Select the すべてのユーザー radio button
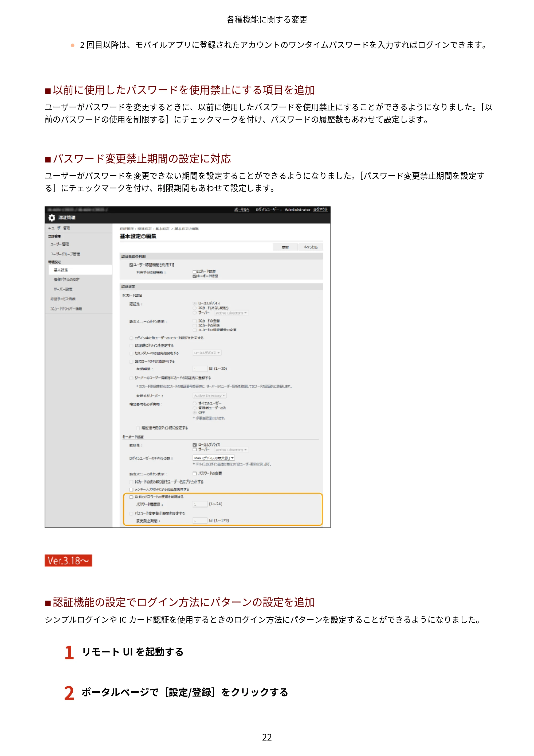This screenshot has height=756, width=534. [194, 403]
